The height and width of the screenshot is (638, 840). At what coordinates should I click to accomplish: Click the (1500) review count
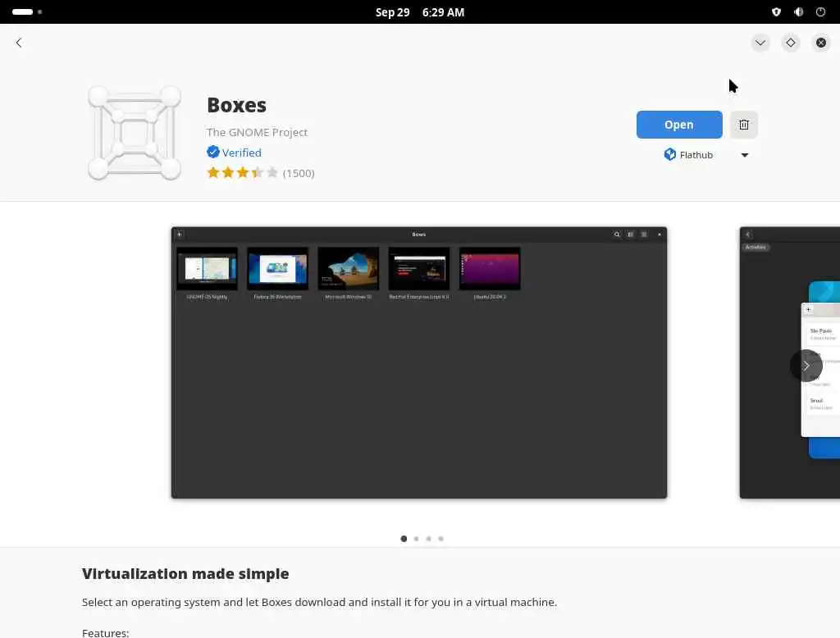[x=299, y=173]
